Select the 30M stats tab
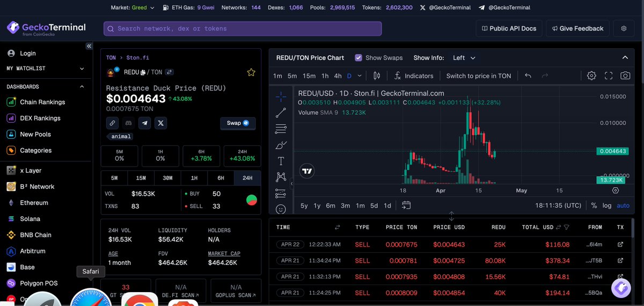Viewport: 644px width, 306px height. click(167, 178)
